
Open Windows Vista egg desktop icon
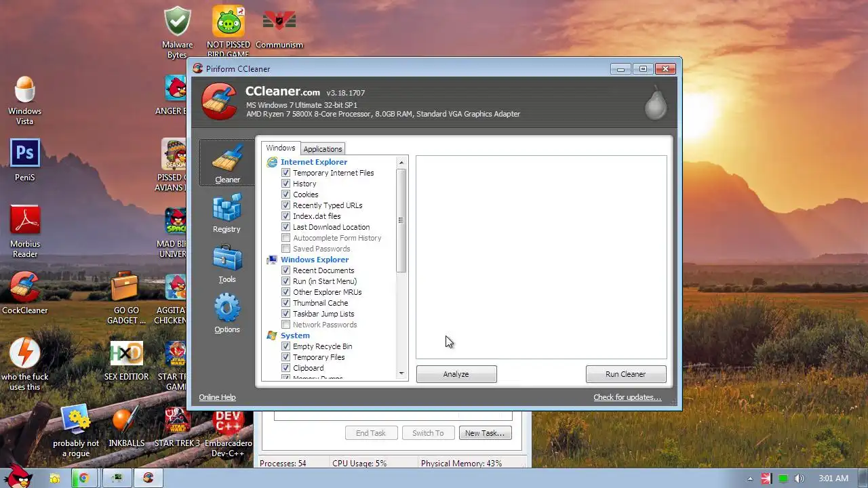24,100
